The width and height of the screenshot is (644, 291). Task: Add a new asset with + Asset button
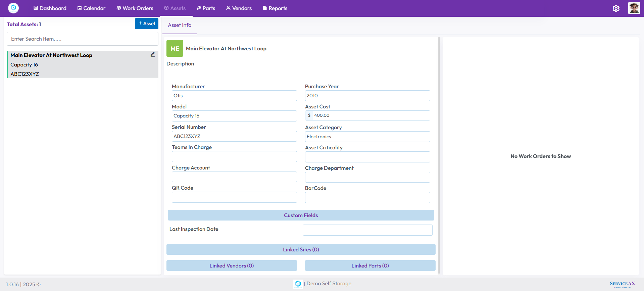[x=147, y=23]
